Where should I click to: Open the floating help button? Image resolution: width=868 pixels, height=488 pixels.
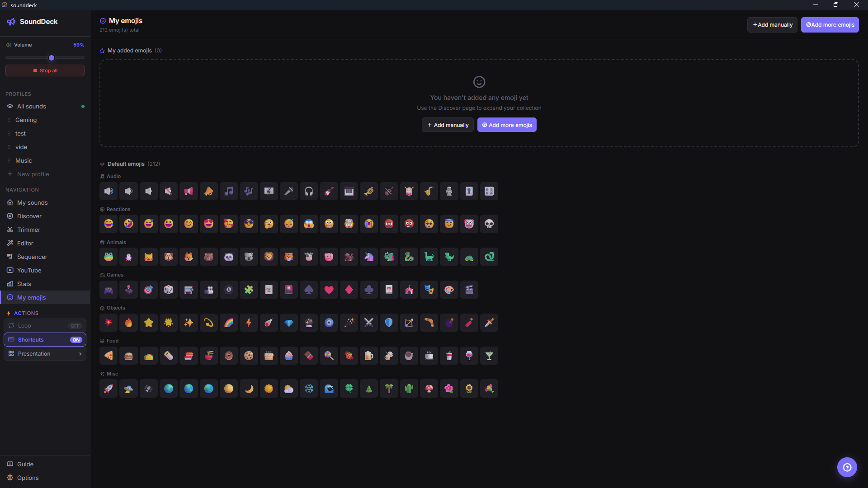point(847,467)
